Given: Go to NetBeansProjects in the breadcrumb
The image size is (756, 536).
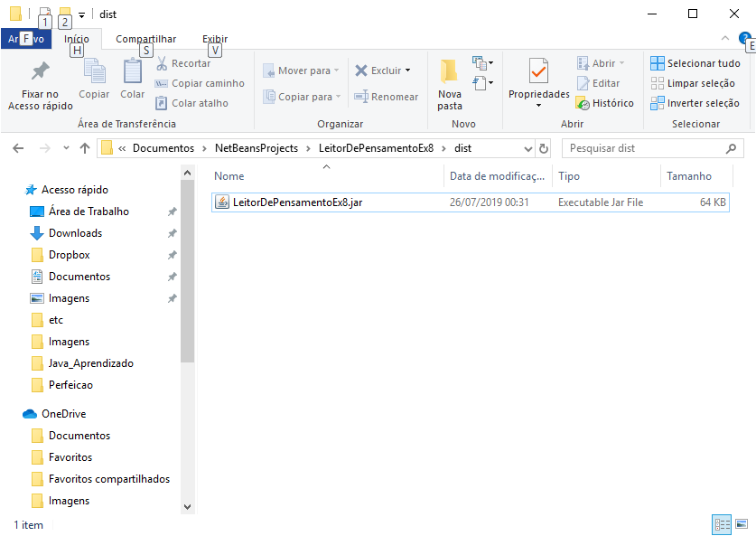Looking at the screenshot, I should pyautogui.click(x=257, y=148).
